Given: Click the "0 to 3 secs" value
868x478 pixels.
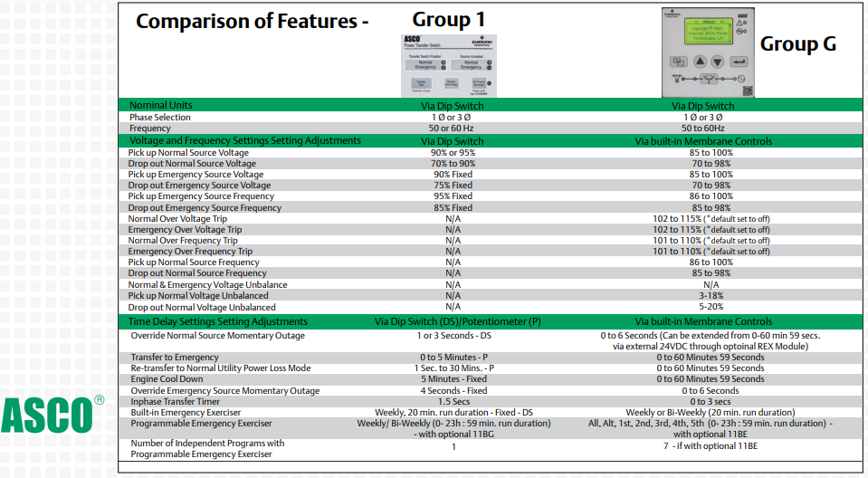Looking at the screenshot, I should coord(711,402).
